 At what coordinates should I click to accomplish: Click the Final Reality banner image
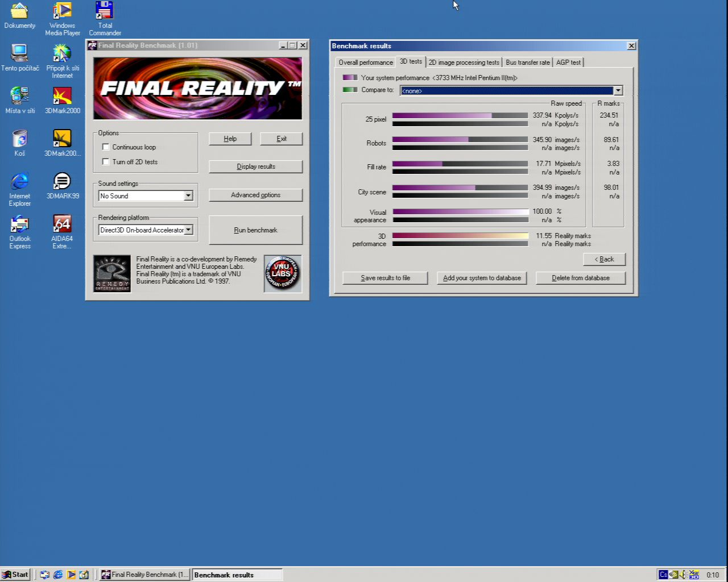click(x=198, y=88)
